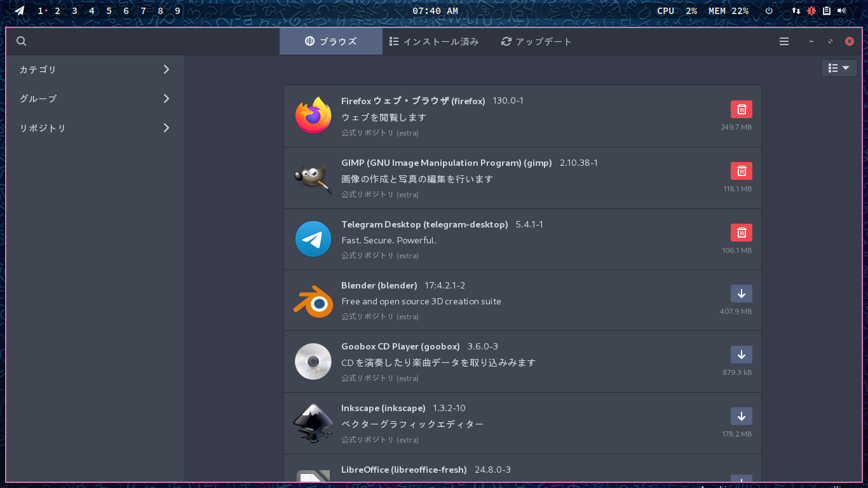
Task: Click the Inkscape mountain logo icon
Action: [313, 423]
